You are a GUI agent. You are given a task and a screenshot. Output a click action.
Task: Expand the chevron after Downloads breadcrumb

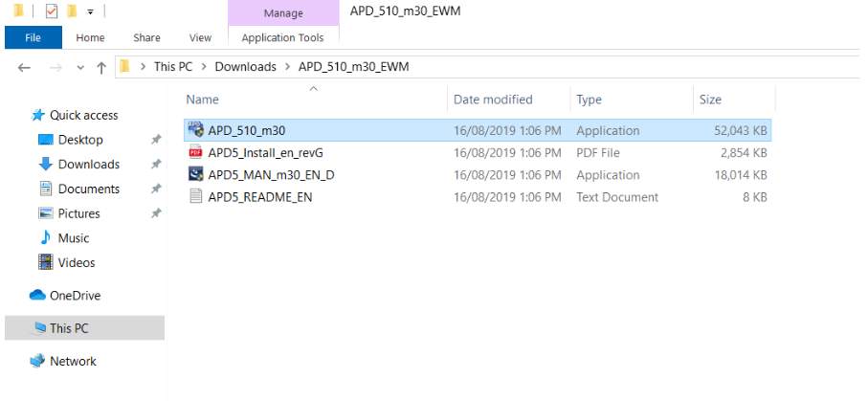pos(287,67)
